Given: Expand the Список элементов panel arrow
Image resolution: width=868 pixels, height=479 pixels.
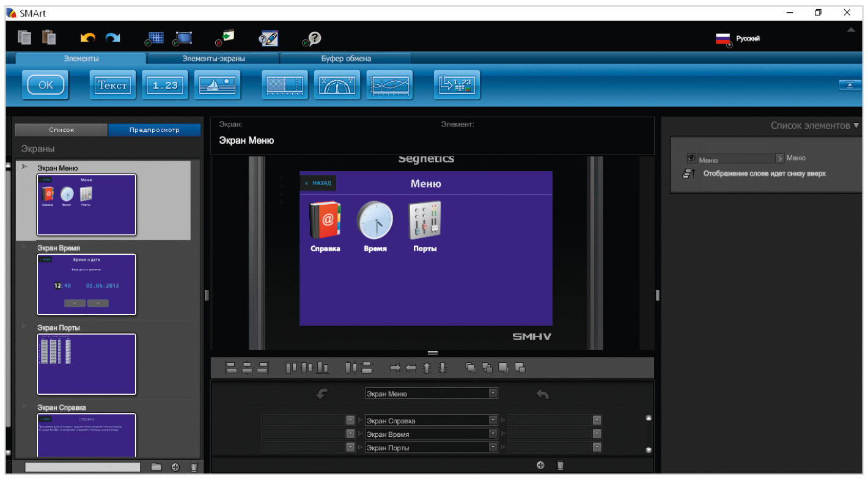Looking at the screenshot, I should coord(856,125).
